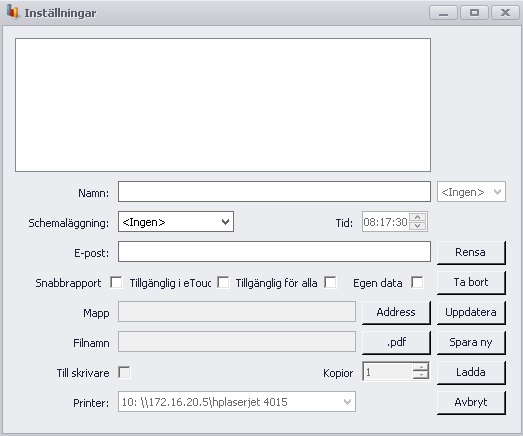Click the Inställningar app icon in title bar
The image size is (523, 436).
pyautogui.click(x=13, y=12)
